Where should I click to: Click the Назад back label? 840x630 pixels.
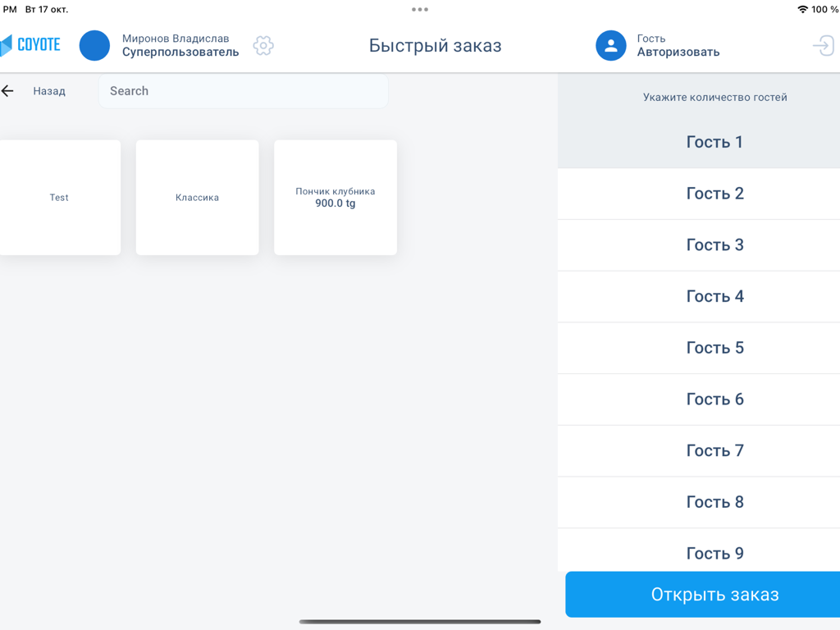click(x=49, y=91)
